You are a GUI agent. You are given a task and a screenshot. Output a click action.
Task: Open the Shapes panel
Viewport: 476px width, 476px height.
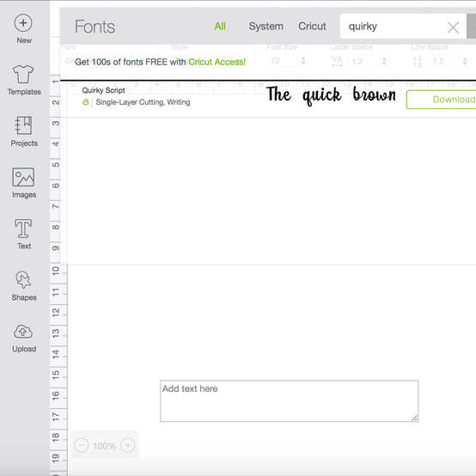pos(24,286)
